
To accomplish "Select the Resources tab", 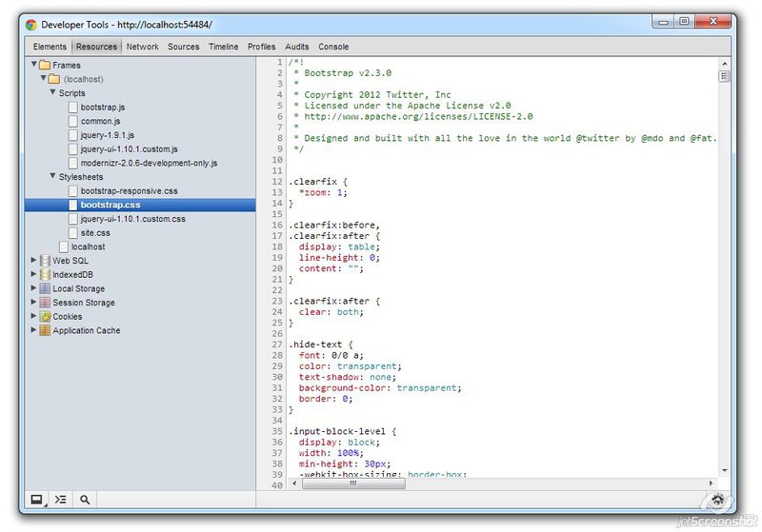I will point(96,47).
